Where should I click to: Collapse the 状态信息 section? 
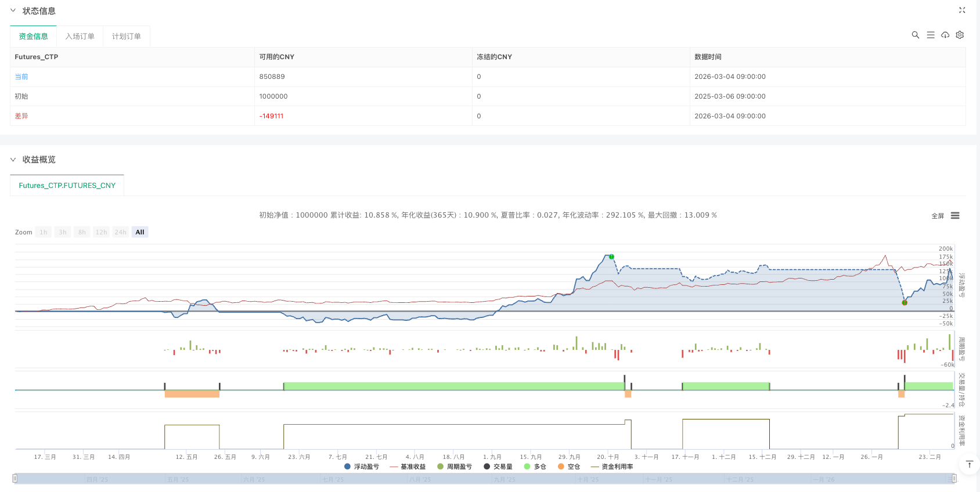[x=13, y=10]
